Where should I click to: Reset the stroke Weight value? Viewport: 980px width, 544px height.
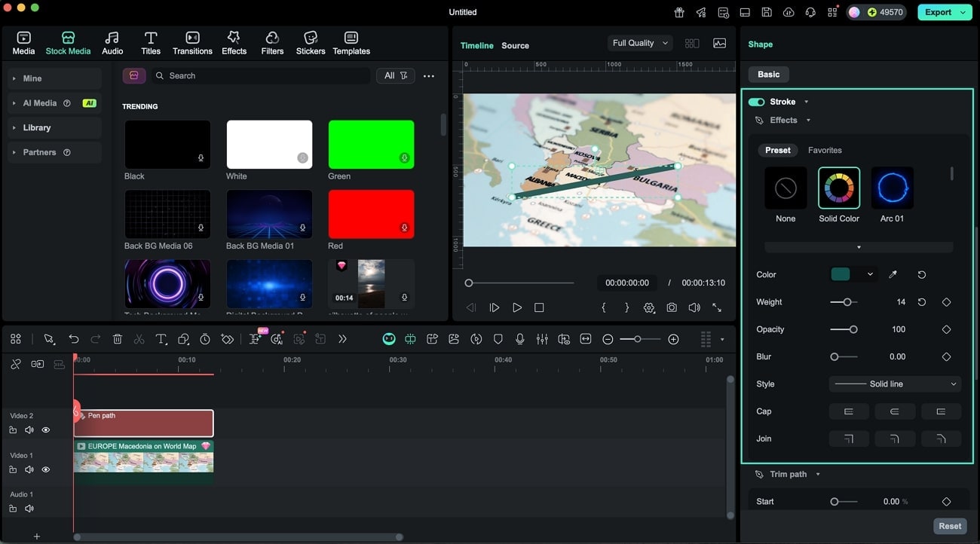pyautogui.click(x=921, y=302)
